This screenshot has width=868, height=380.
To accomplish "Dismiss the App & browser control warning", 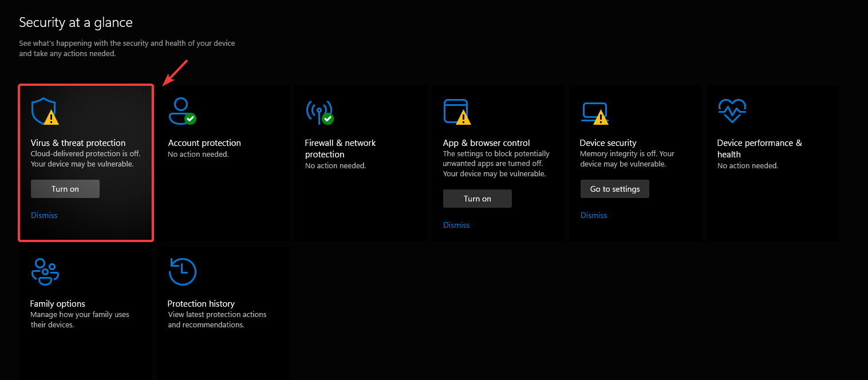I will (456, 225).
